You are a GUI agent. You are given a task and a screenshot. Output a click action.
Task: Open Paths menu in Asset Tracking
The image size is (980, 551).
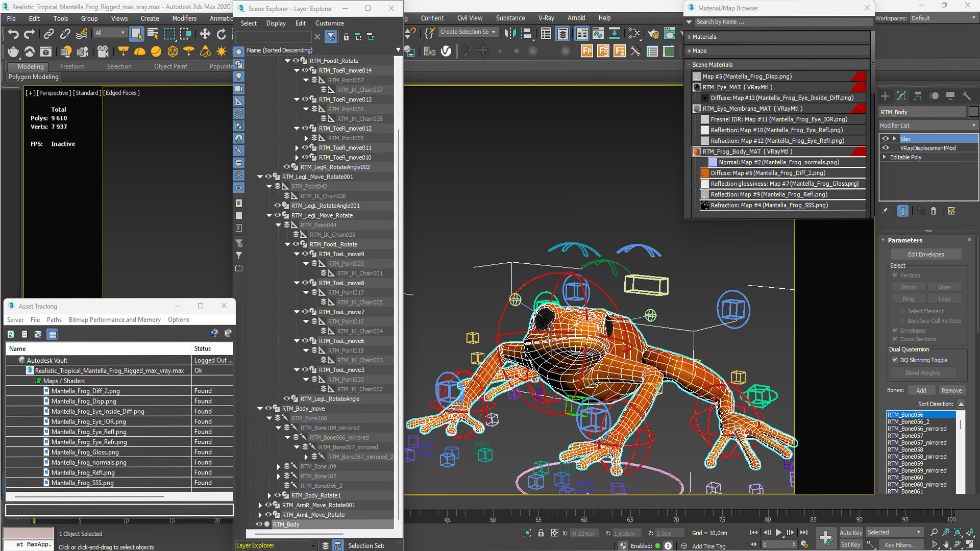[x=54, y=319]
